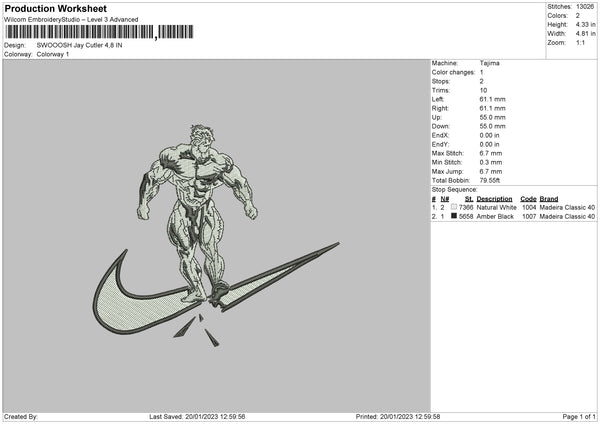Viewport: 600px width, 424px height.
Task: Click the Zoom value '1:1'
Action: point(580,42)
